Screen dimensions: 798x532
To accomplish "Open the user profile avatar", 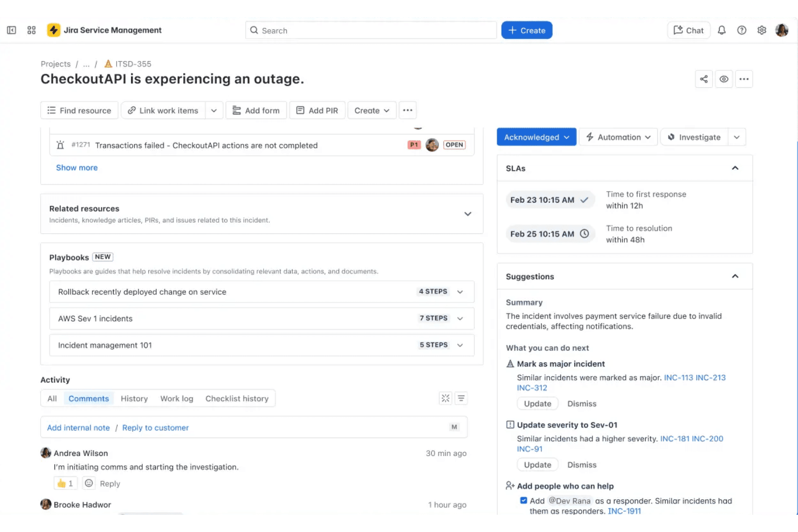I will 782,30.
